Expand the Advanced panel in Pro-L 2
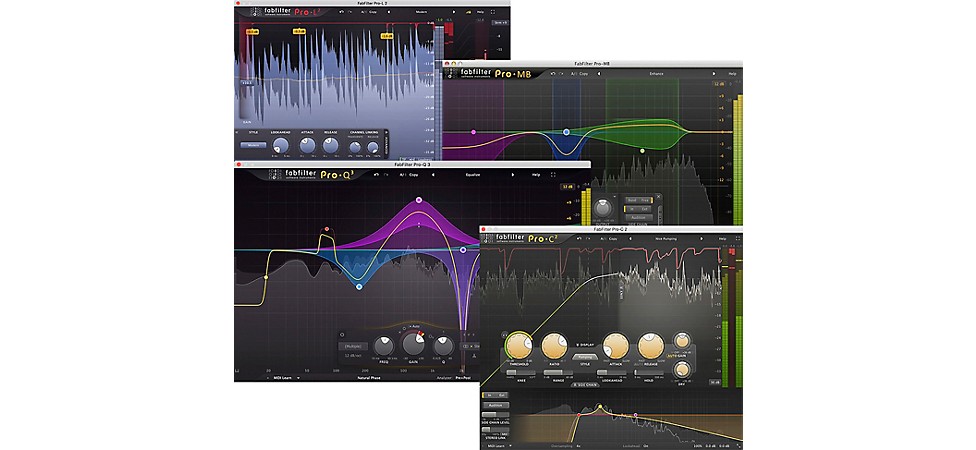The height and width of the screenshot is (450, 976). tap(387, 143)
